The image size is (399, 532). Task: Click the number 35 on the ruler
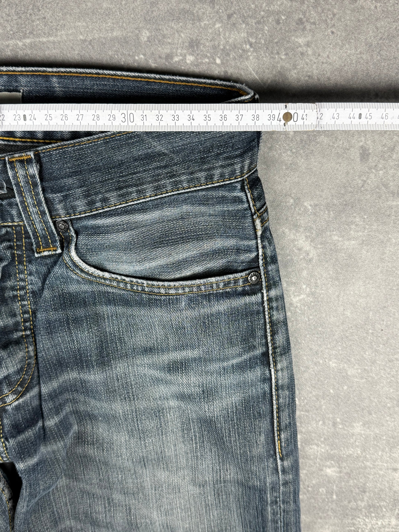pos(207,118)
